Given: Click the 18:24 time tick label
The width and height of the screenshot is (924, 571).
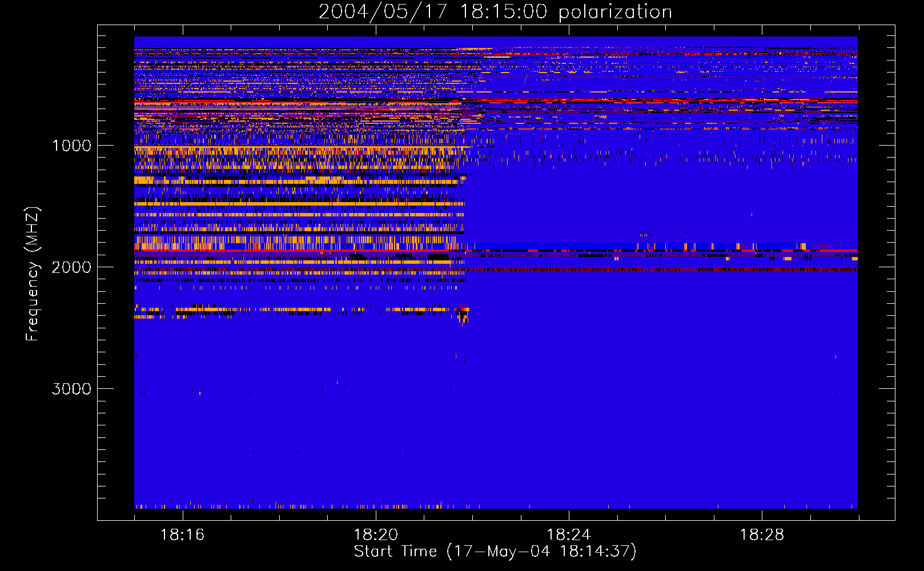Looking at the screenshot, I should pyautogui.click(x=569, y=534).
